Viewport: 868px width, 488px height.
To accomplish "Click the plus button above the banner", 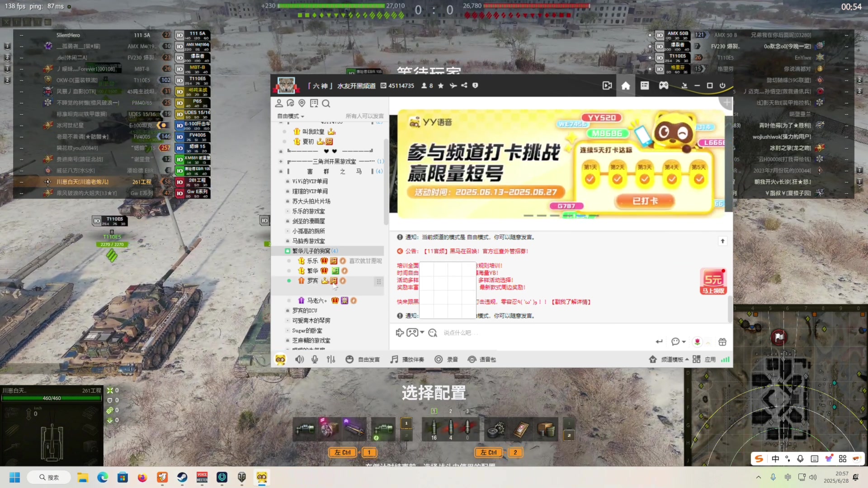I will point(727,103).
